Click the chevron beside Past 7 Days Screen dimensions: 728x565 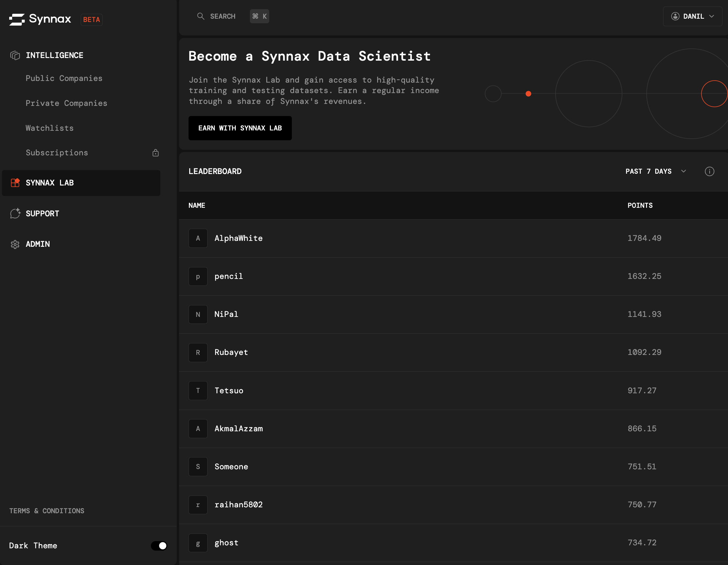[684, 171]
